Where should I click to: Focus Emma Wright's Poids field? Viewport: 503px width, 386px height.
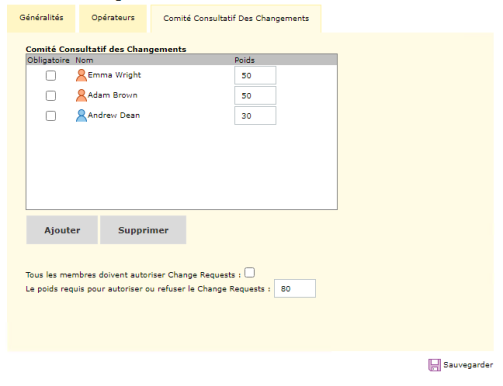[255, 75]
